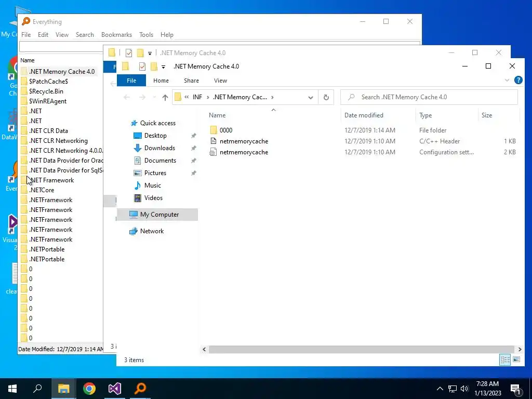Screen dimensions: 532x399
Task: Select the netmemorycache C/C++ Header file
Action: [x=244, y=141]
